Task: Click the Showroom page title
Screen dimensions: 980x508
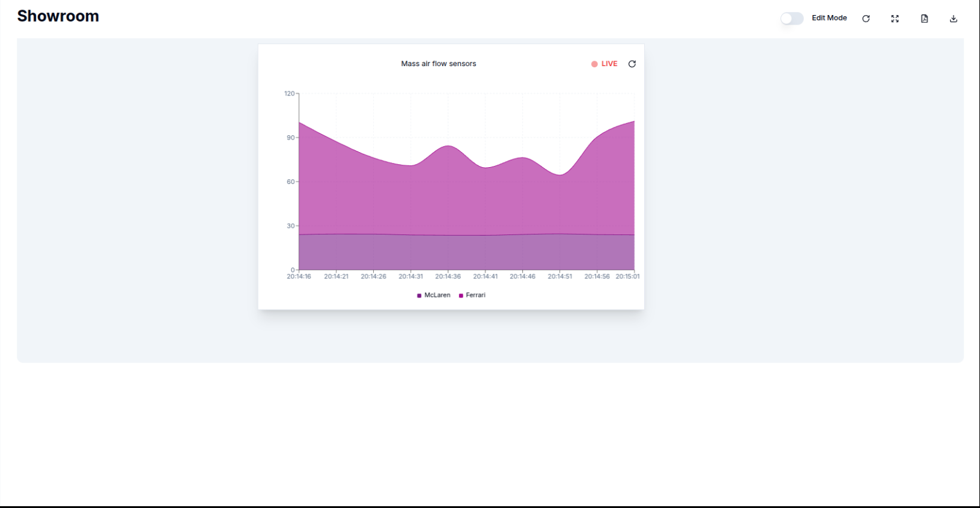Action: point(58,16)
